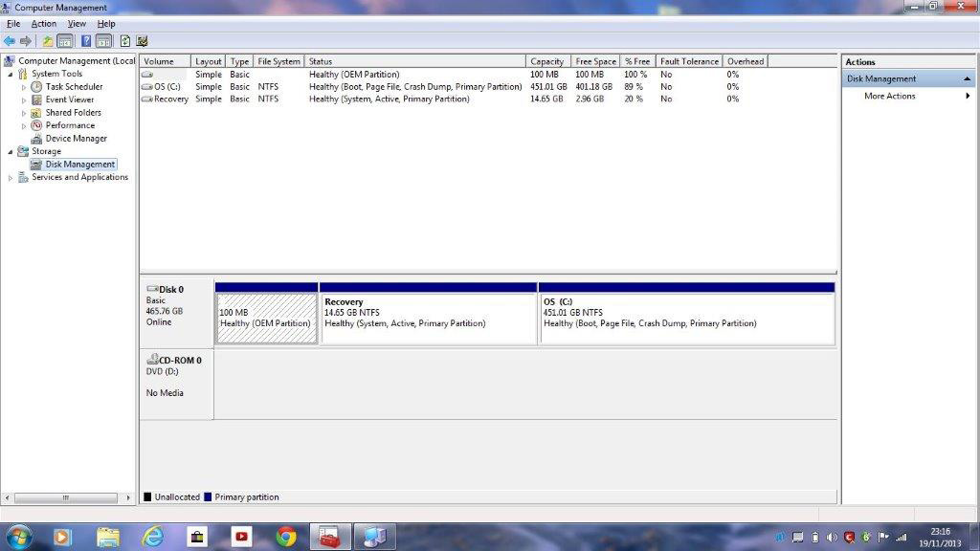Click the % Free column header

637,61
